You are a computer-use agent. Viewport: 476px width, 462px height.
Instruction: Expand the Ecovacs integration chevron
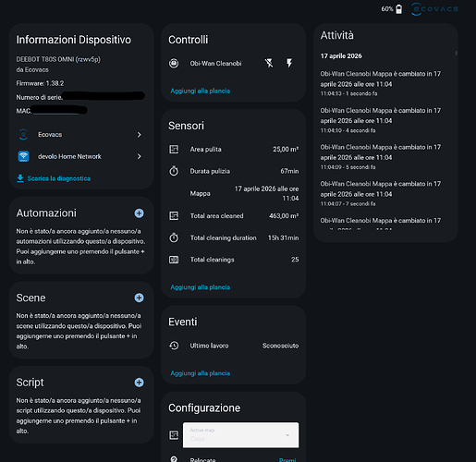click(140, 135)
